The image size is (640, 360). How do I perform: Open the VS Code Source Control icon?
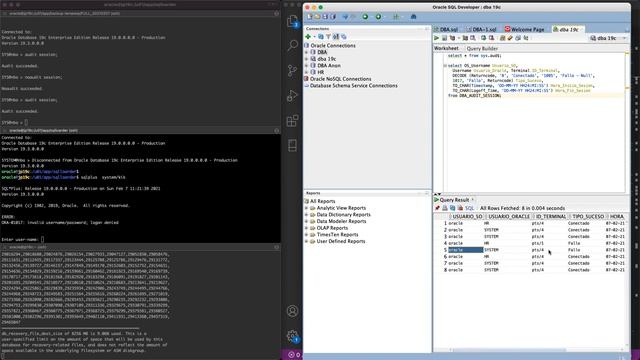coord(293,70)
